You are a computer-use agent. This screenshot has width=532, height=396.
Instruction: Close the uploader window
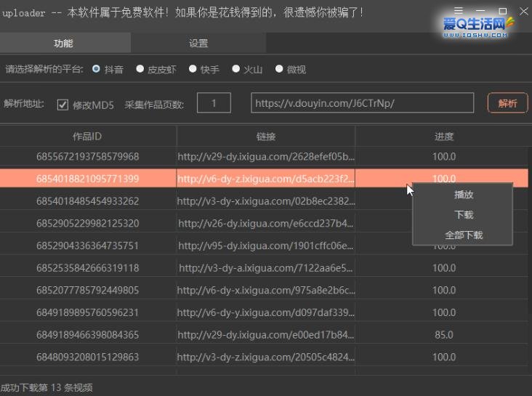tap(524, 11)
